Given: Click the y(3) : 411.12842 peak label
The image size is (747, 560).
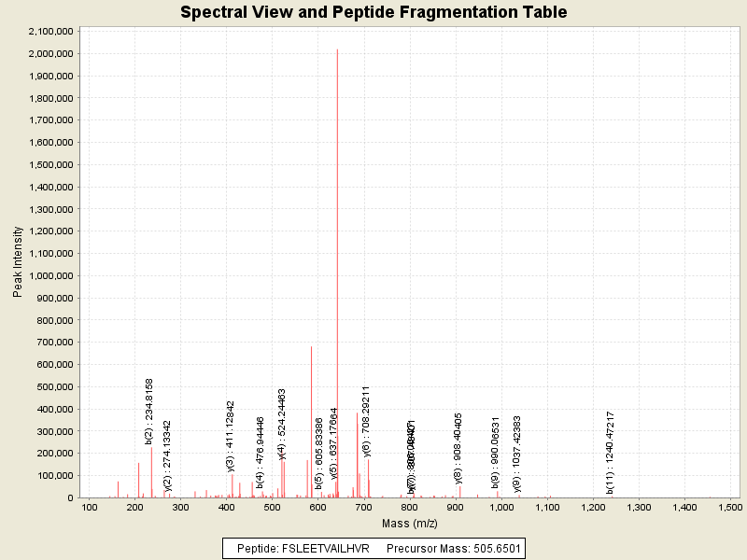Looking at the screenshot, I should pos(231,436).
